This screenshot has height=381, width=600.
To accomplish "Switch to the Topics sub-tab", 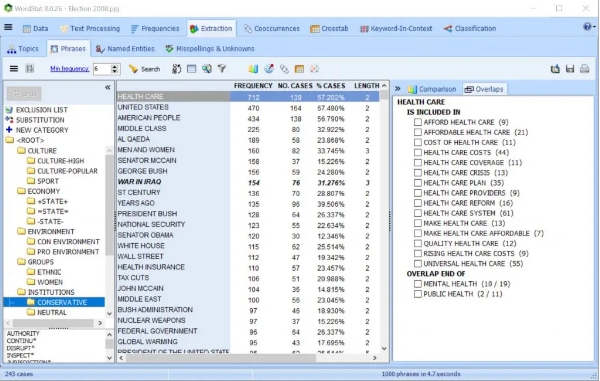I will [x=23, y=49].
